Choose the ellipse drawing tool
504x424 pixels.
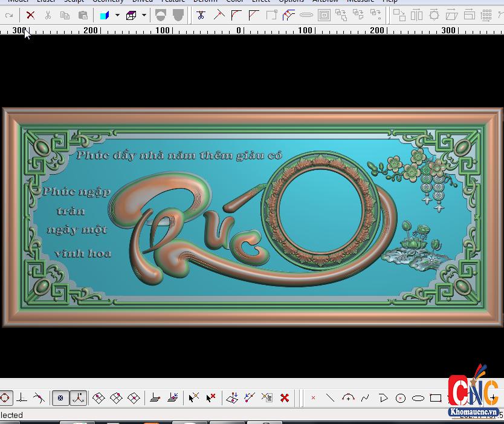coord(417,397)
